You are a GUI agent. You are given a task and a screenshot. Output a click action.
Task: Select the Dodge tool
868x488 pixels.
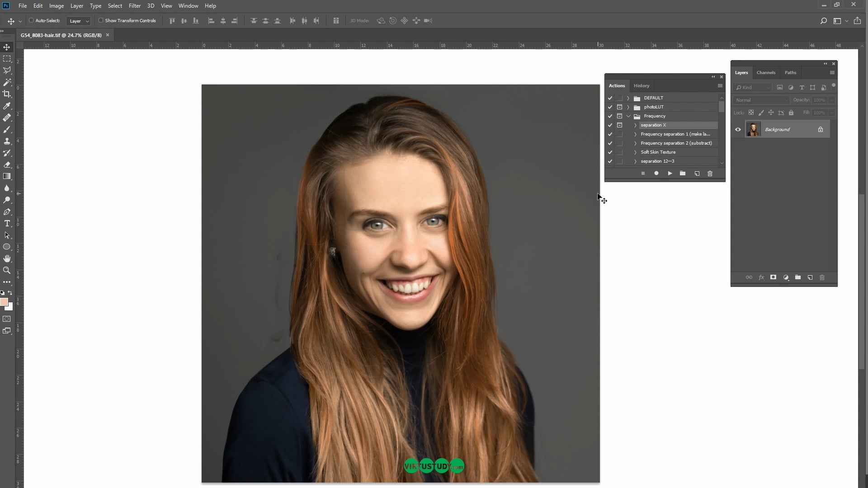click(7, 200)
